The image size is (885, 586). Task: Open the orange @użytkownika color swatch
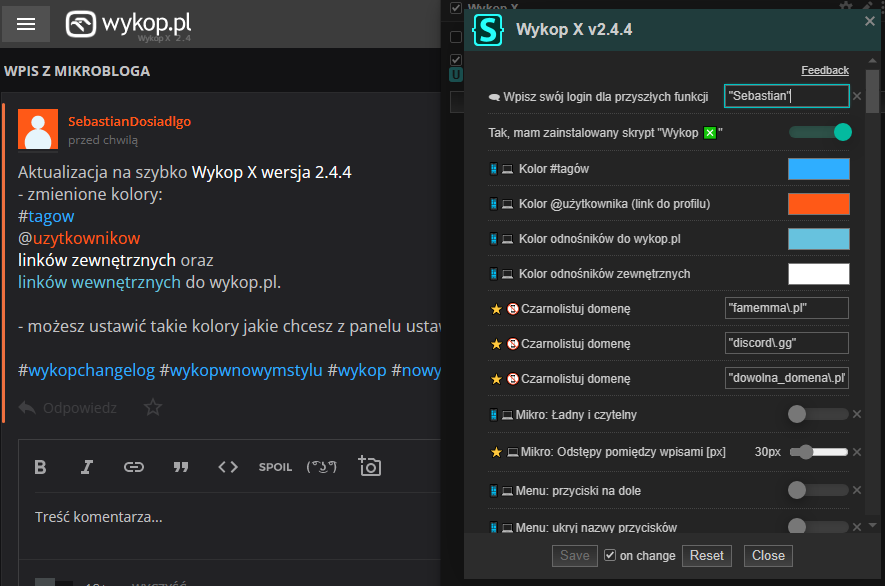[818, 204]
